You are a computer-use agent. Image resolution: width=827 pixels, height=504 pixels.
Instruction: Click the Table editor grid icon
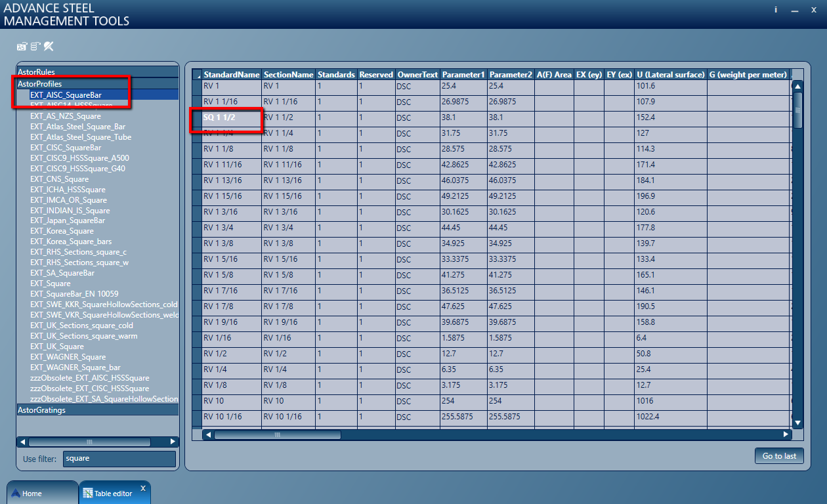point(87,492)
